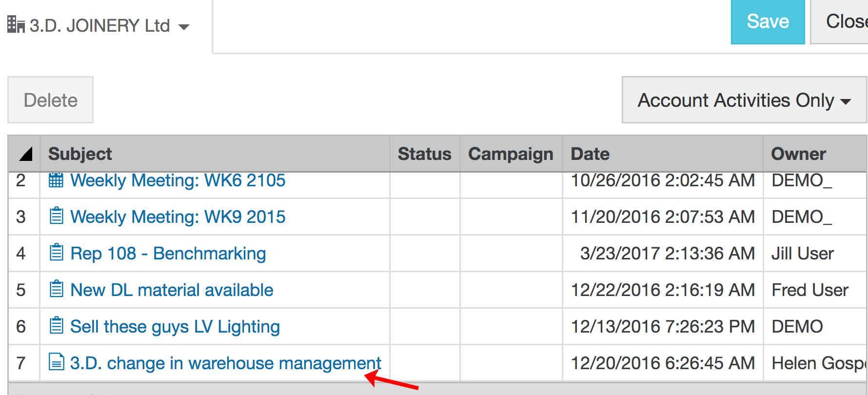Click the Campaign column header
868x395 pixels.
click(x=511, y=154)
